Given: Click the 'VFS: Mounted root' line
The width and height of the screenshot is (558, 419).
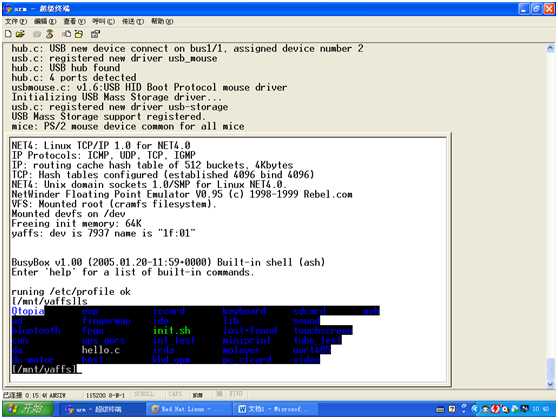Looking at the screenshot, I should [114, 204].
